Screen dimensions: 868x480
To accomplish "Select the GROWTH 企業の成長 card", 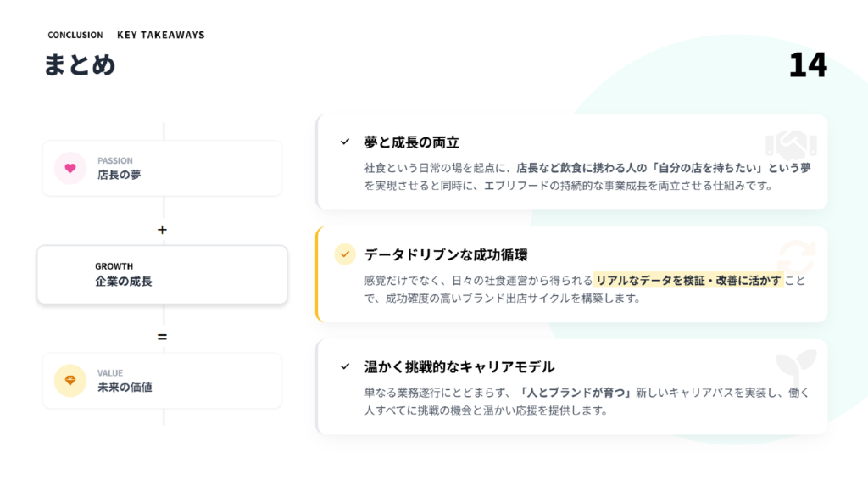I will pos(162,275).
